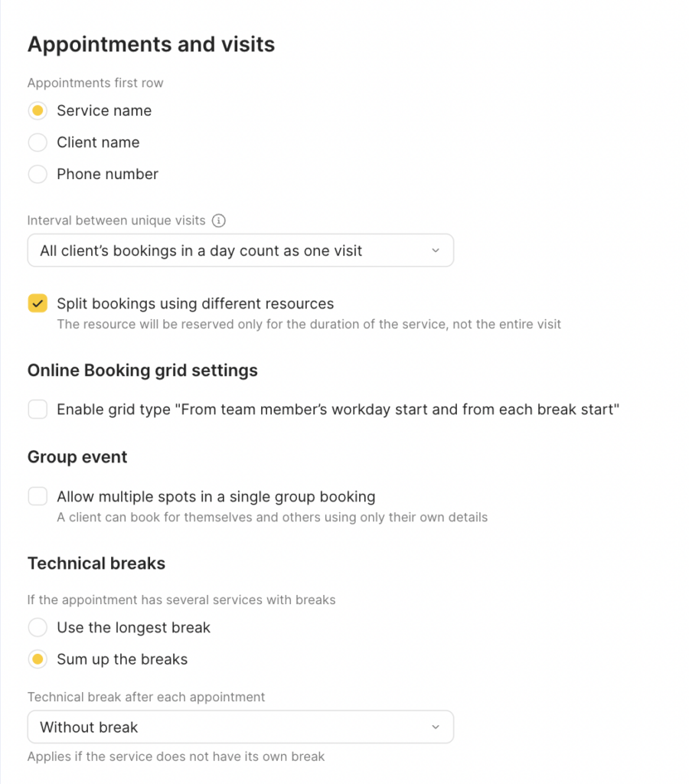Allow multiple spots in a single group booking
This screenshot has height=784, width=689.
(x=38, y=497)
